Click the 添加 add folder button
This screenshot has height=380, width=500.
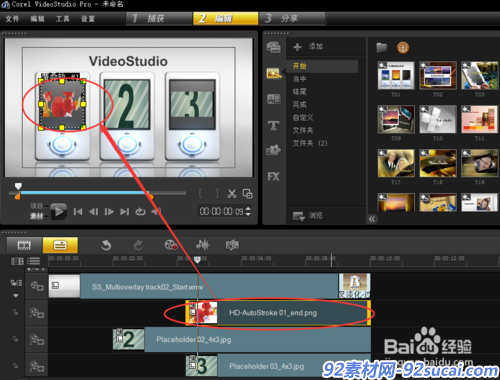(x=308, y=46)
